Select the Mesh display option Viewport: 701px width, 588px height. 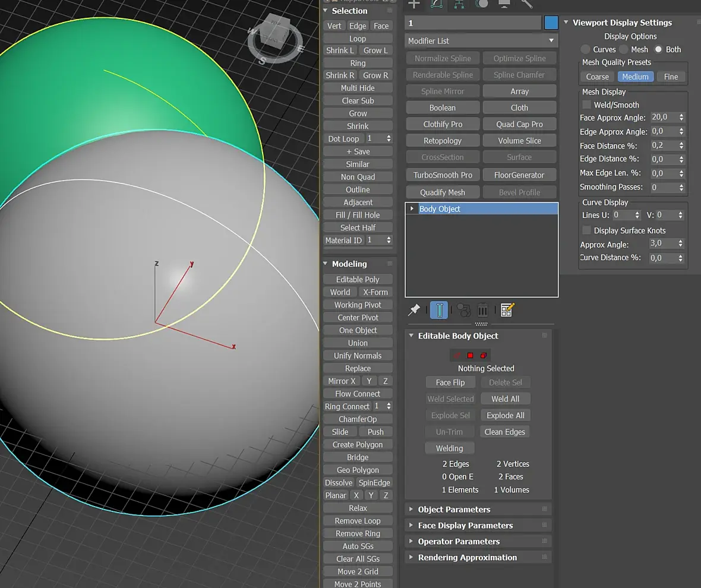[x=624, y=49]
